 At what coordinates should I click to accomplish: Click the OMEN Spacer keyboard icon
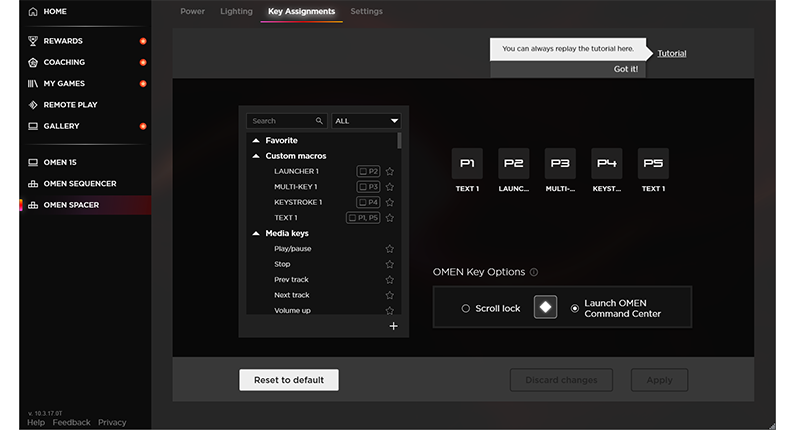(x=33, y=205)
